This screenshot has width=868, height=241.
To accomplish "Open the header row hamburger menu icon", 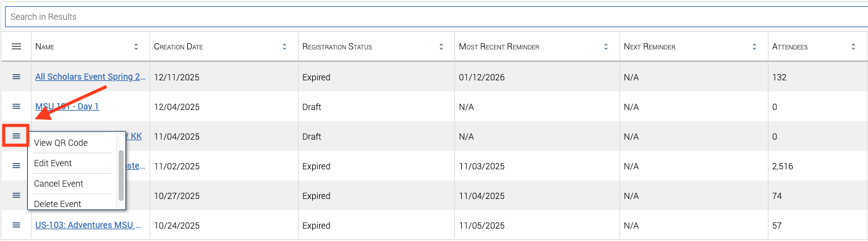I will (17, 46).
